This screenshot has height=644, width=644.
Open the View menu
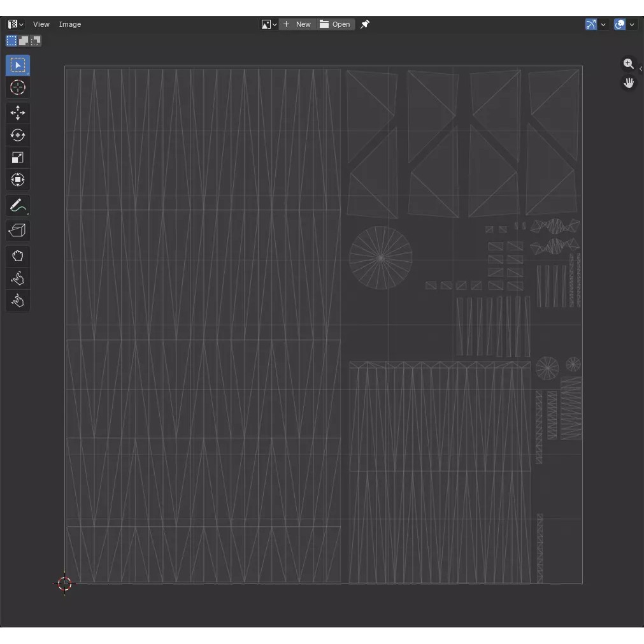(x=41, y=24)
